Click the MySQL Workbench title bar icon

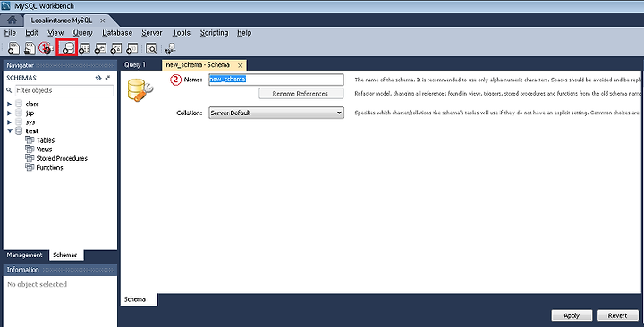pos(6,5)
